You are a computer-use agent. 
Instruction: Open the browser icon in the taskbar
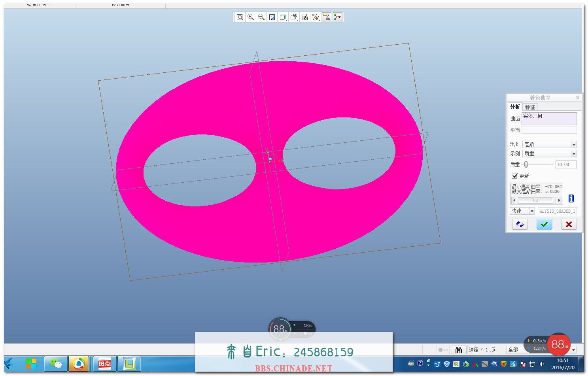(x=79, y=364)
